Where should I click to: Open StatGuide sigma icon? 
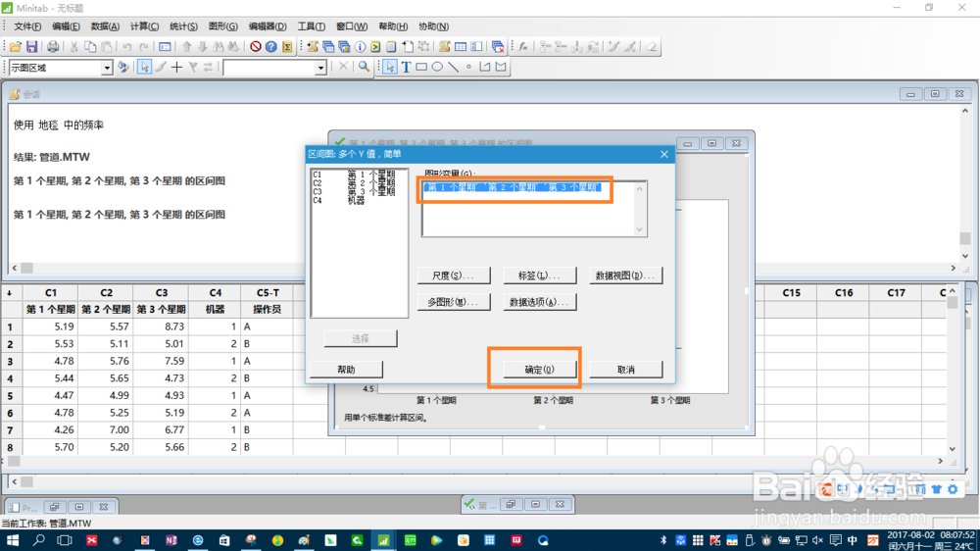tap(287, 47)
